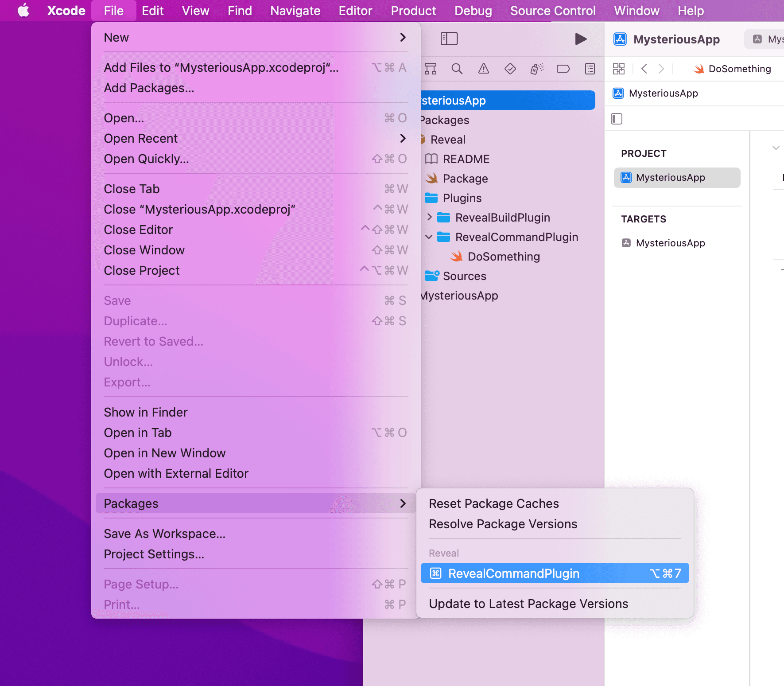
Task: Open the Apple menu
Action: tap(23, 11)
